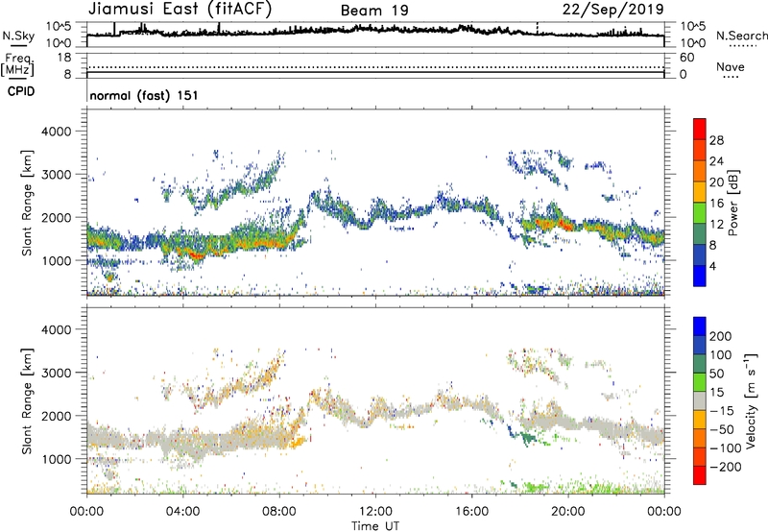Click the dotted Nave line in the frequency panel
This screenshot has height=532, width=768.
375,67
